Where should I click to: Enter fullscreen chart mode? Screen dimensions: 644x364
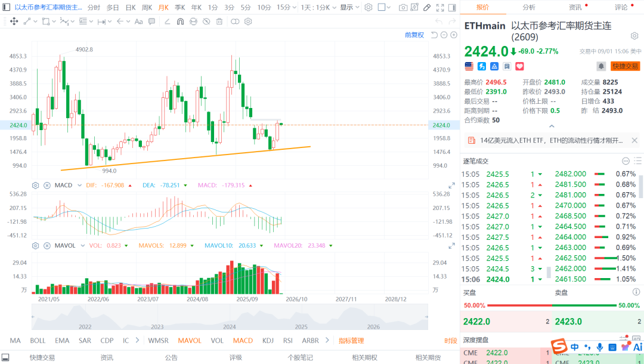[440, 7]
